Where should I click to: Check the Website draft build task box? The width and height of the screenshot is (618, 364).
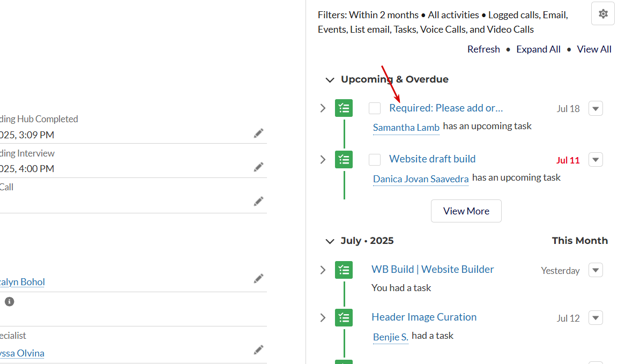tap(375, 160)
